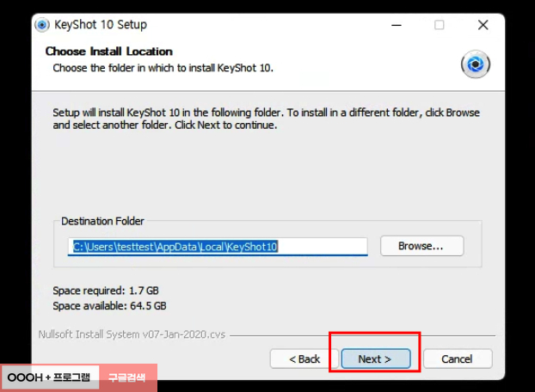The height and width of the screenshot is (392, 535).
Task: Click the Next > button
Action: (376, 358)
